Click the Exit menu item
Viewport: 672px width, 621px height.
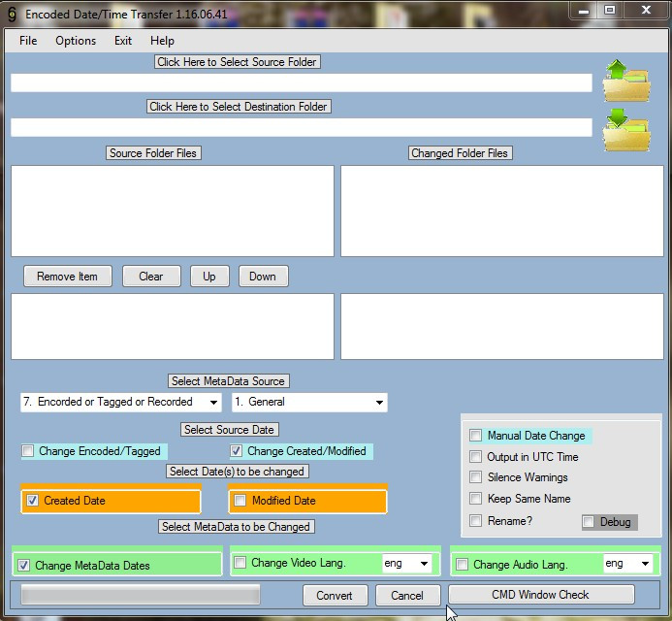coord(123,41)
